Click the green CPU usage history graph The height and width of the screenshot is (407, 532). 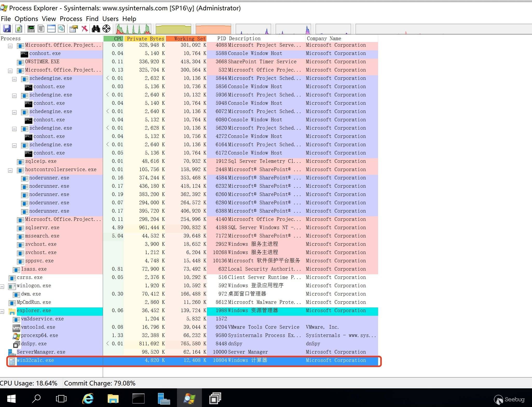134,29
